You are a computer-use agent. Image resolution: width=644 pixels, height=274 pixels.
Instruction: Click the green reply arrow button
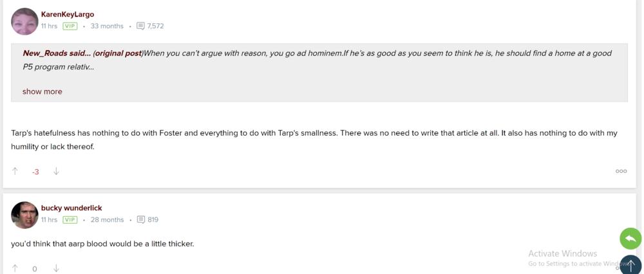630,239
